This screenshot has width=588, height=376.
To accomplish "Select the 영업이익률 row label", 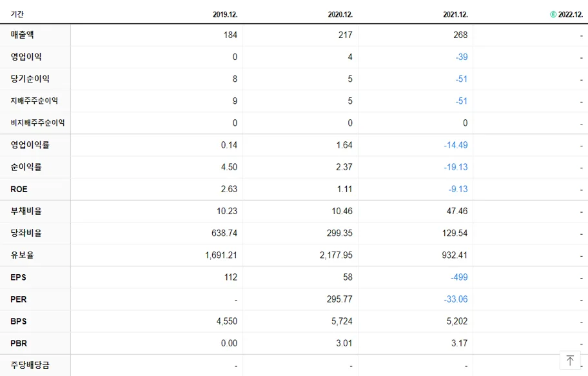I will click(30, 145).
